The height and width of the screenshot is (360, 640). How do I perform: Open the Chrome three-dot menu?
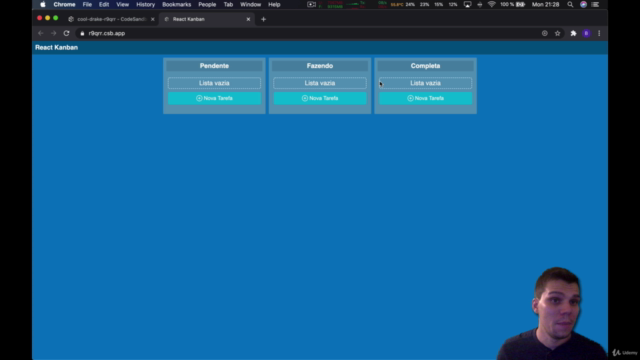coord(599,33)
